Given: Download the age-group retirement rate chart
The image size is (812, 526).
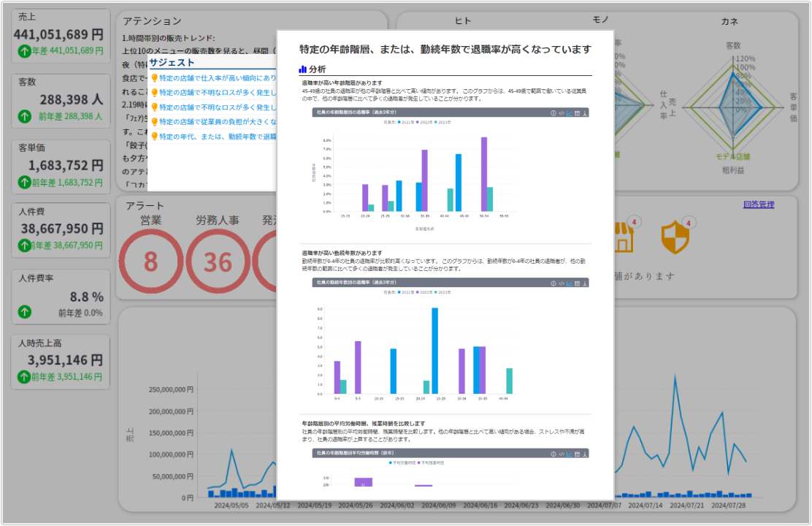Looking at the screenshot, I should (x=585, y=113).
